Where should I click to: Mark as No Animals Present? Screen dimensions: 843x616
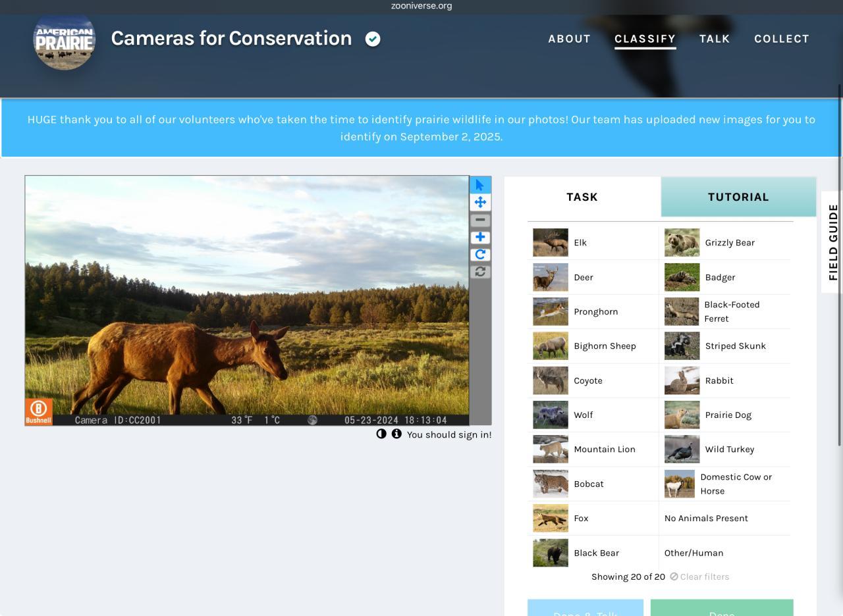724,518
